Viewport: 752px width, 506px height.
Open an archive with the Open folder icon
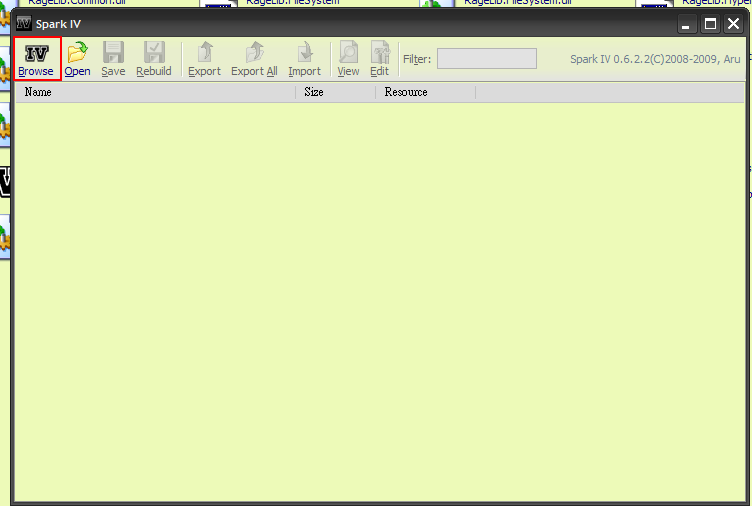(77, 58)
